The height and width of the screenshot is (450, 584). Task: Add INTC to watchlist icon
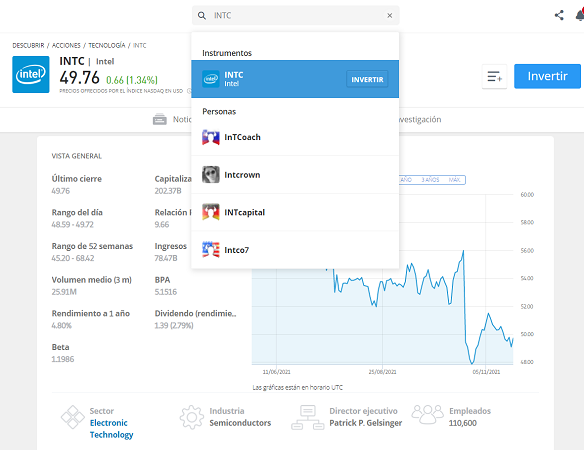coord(494,76)
